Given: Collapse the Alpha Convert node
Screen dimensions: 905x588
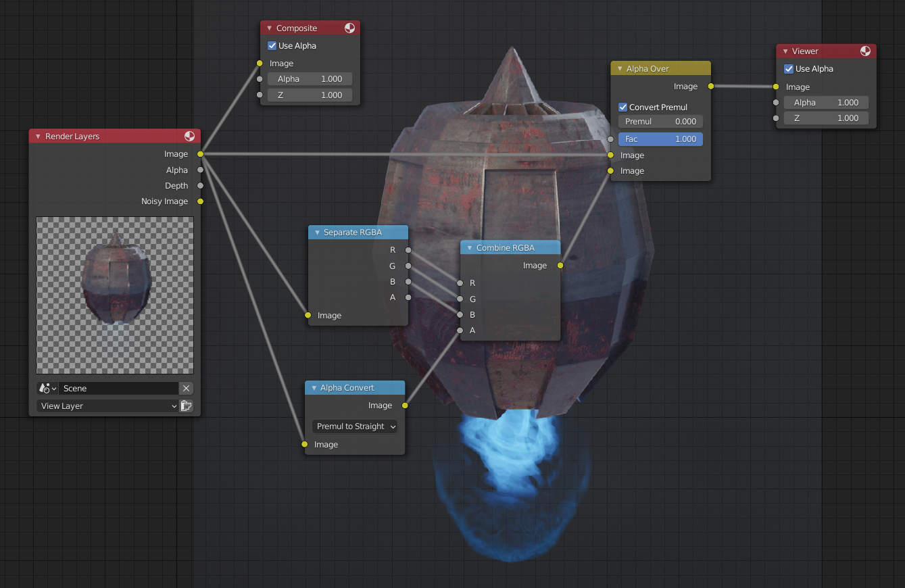Looking at the screenshot, I should 313,388.
